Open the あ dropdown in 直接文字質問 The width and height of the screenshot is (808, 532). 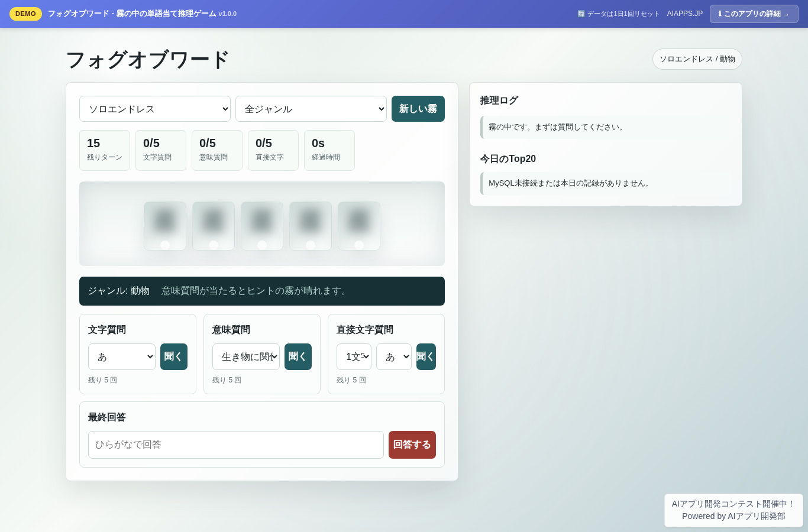coord(394,356)
